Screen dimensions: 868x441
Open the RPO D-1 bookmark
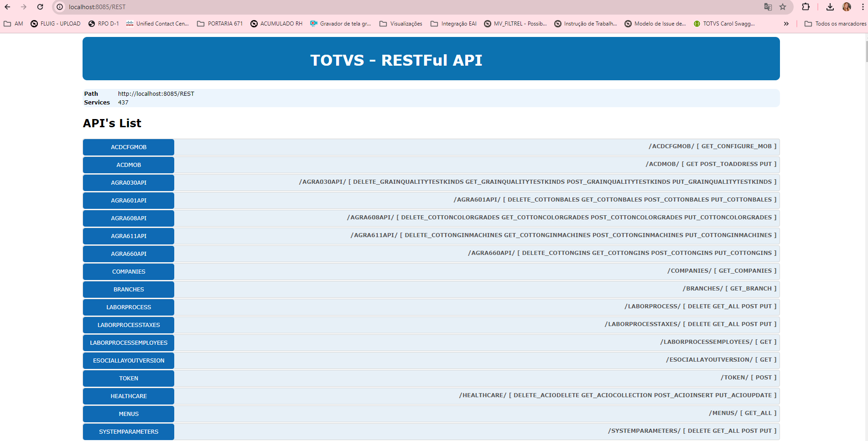[104, 24]
